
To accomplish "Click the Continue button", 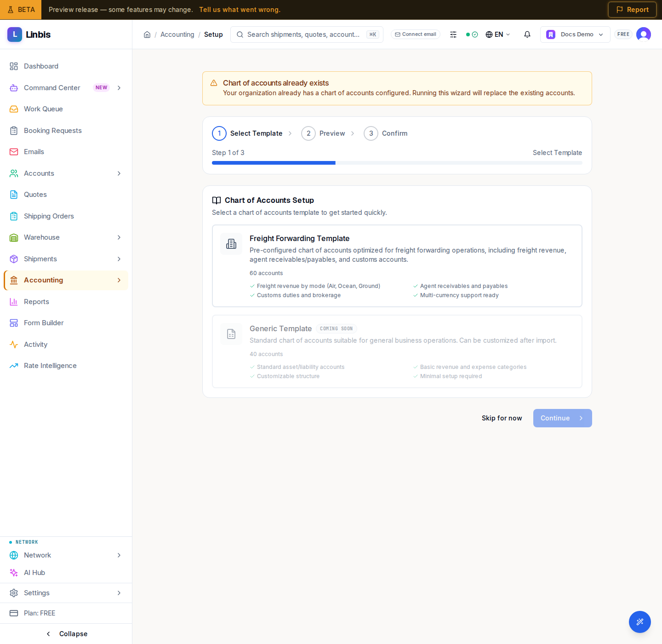I will [x=563, y=418].
